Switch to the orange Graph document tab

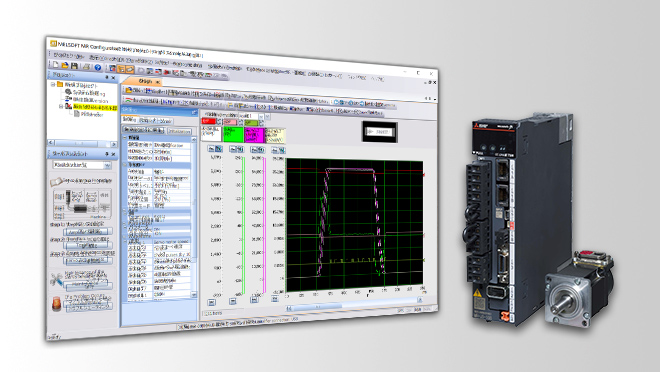[144, 81]
